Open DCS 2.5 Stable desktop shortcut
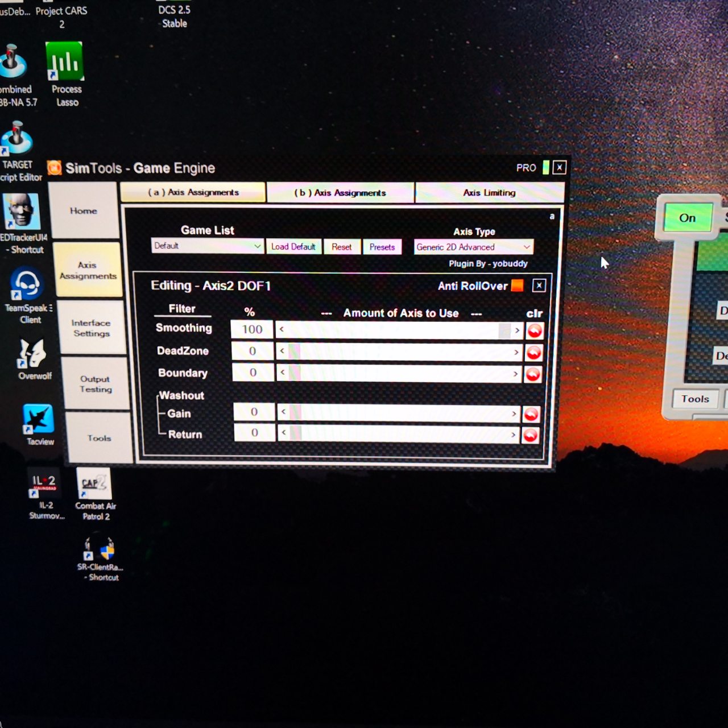This screenshot has height=728, width=728. [x=174, y=16]
